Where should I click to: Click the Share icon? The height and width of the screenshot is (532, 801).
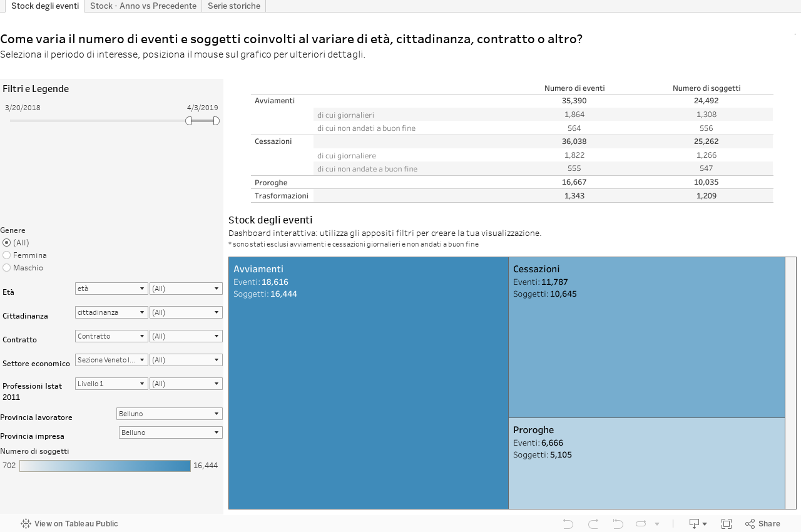click(x=750, y=524)
